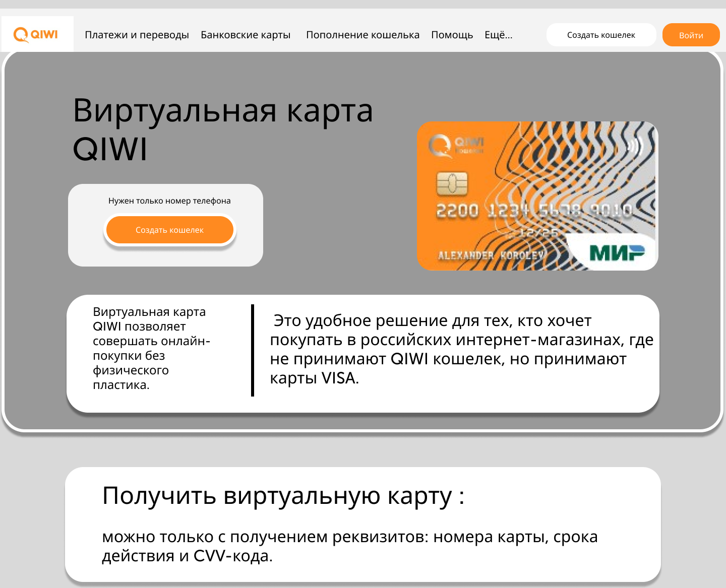Click the text Нужен только номер телефона
The image size is (726, 588).
tap(169, 201)
